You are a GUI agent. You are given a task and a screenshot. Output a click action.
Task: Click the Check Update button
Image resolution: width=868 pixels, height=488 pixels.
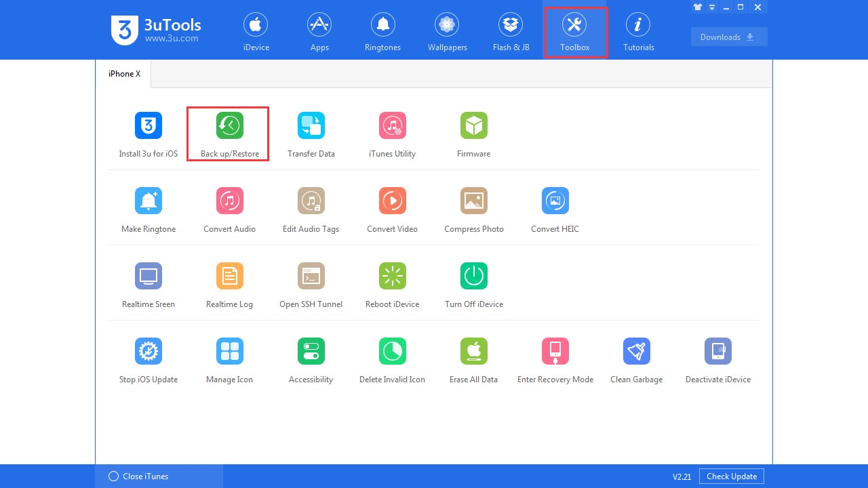pos(732,476)
